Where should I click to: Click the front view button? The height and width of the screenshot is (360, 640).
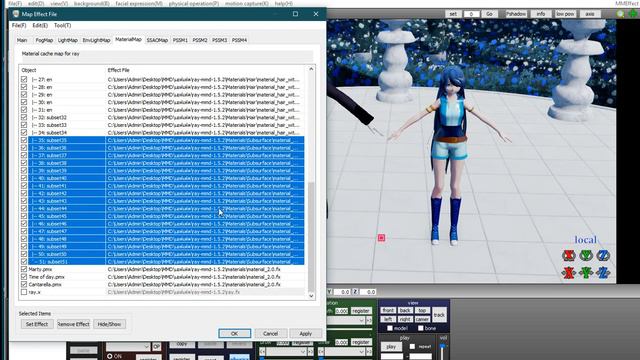point(388,310)
